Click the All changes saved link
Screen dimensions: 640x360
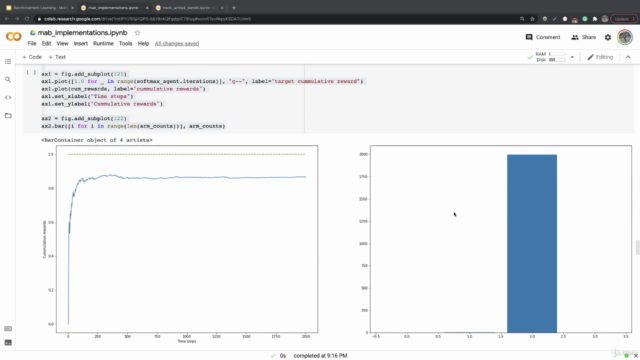coord(177,44)
